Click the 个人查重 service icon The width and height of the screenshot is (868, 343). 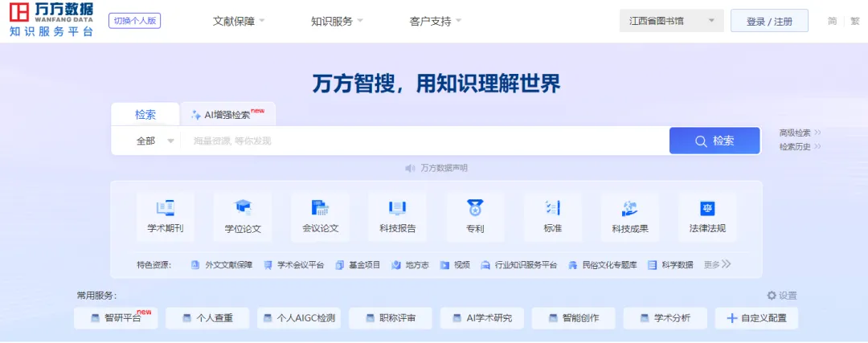click(x=187, y=318)
